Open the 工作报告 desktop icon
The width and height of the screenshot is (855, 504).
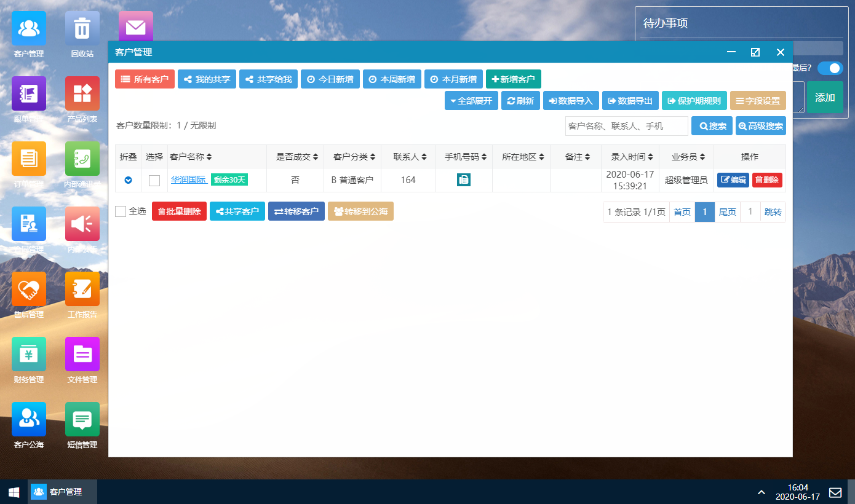[x=82, y=289]
